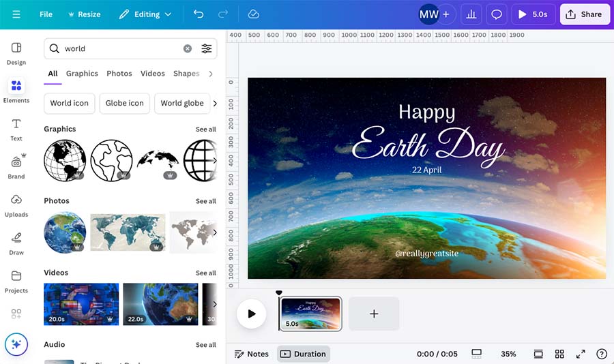The width and height of the screenshot is (614, 364).
Task: Switch to the Photos tab
Action: (119, 74)
